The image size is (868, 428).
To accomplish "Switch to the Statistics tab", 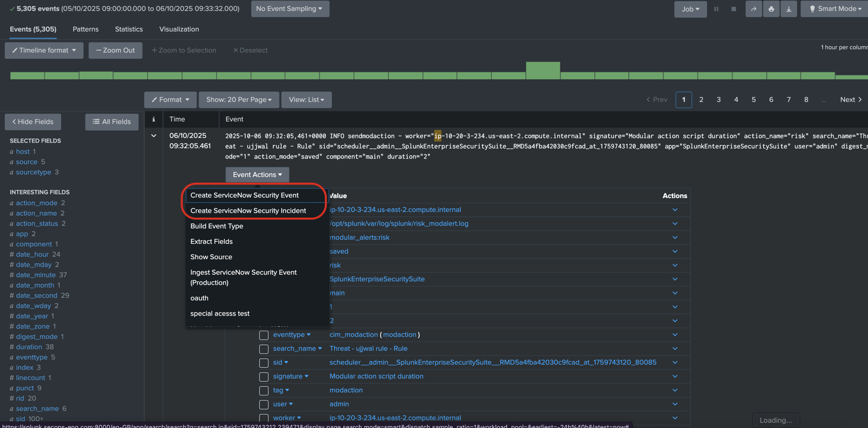I will coord(129,29).
